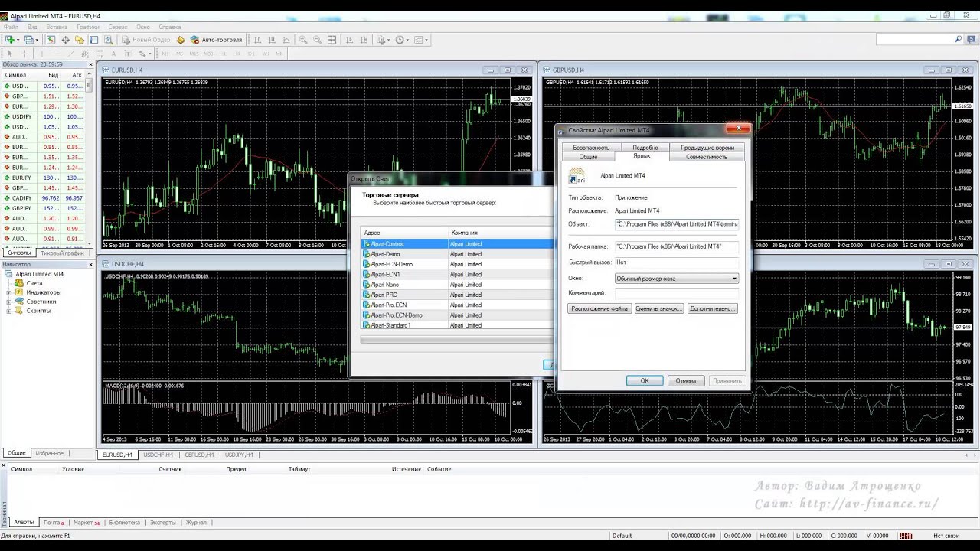
Task: Click the horizontal scrollbar under server list
Action: [456, 339]
